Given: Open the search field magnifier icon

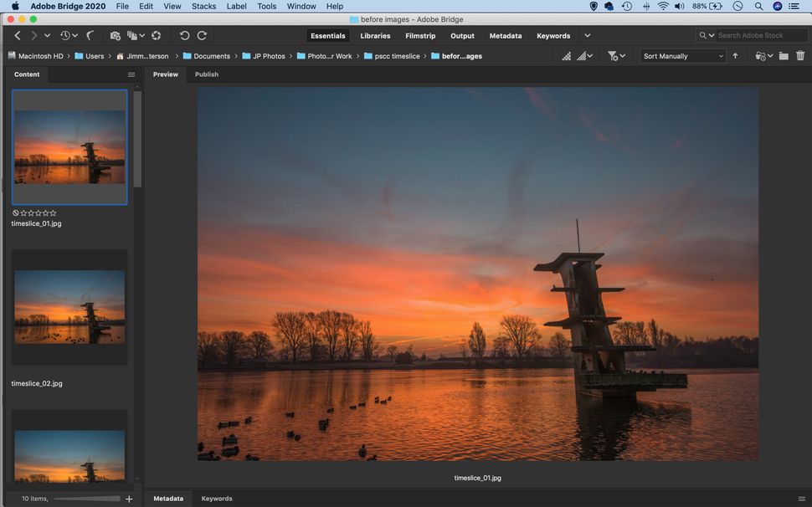Looking at the screenshot, I should (703, 35).
